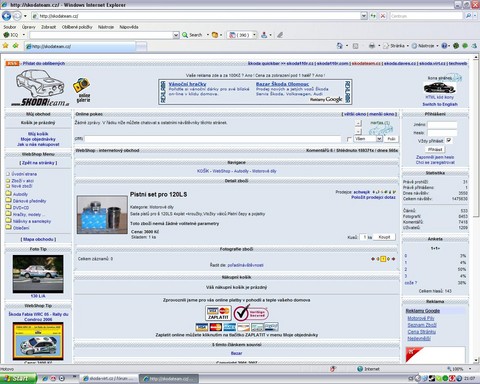The height and width of the screenshot is (384, 480).
Task: Click the Autodíly folder icon
Action: tap(8, 194)
